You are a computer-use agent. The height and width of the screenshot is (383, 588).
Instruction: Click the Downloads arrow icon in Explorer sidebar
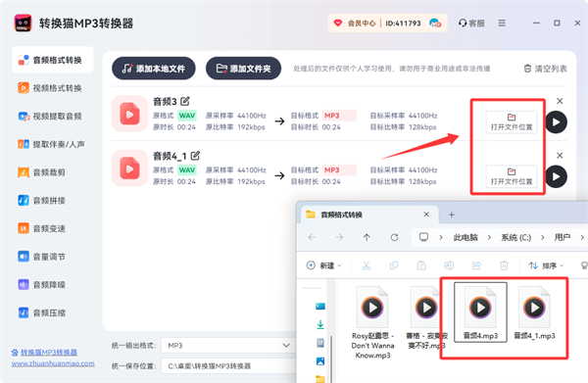[x=320, y=324]
